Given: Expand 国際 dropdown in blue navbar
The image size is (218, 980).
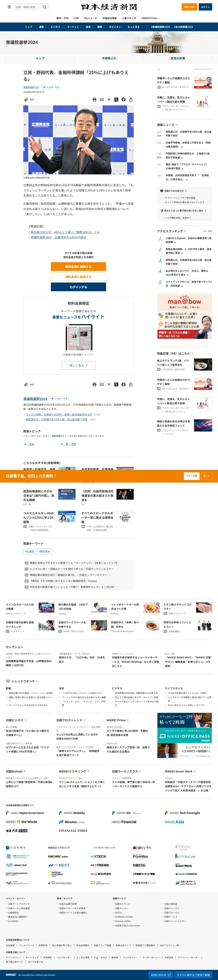Looking at the screenshot, I should coord(101,27).
